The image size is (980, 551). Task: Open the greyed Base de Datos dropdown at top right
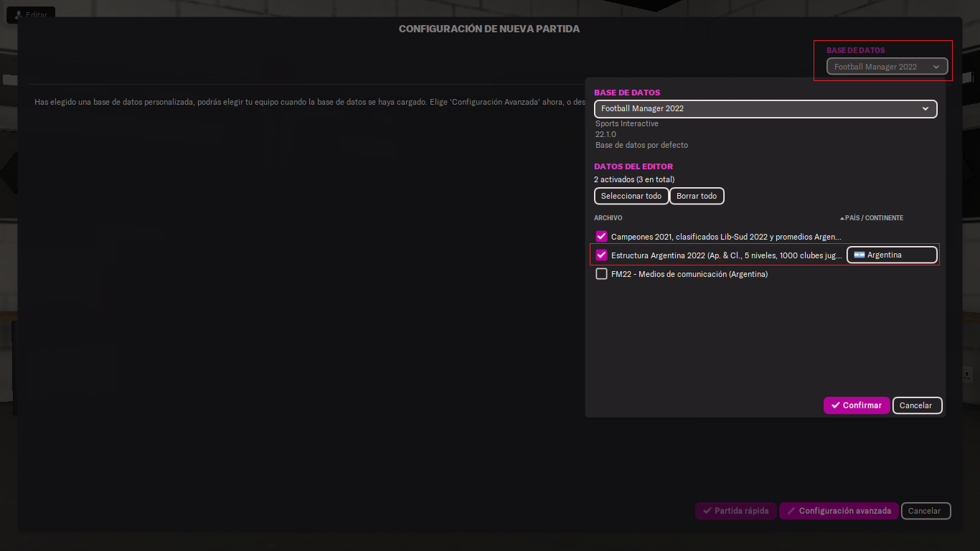[887, 67]
